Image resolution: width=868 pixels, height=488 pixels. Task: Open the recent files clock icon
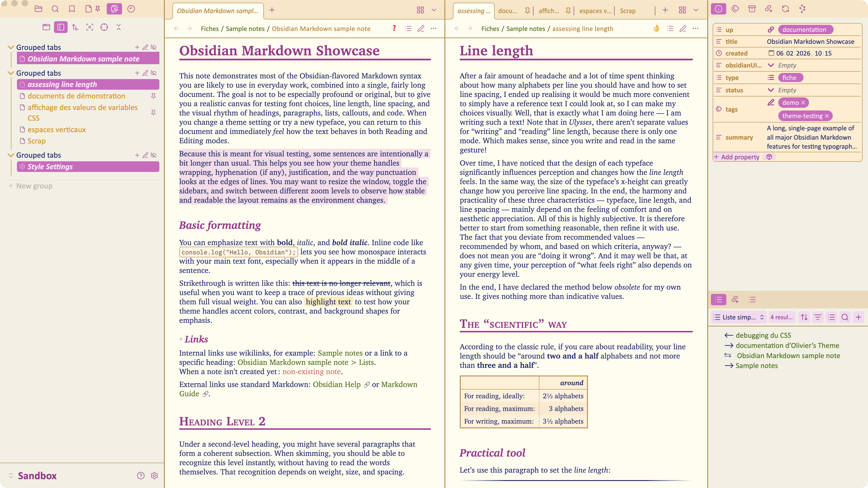coord(131,9)
